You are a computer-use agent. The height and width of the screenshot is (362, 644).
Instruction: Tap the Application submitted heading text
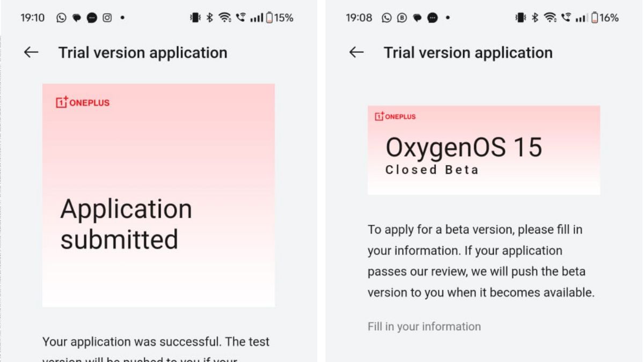(x=126, y=224)
